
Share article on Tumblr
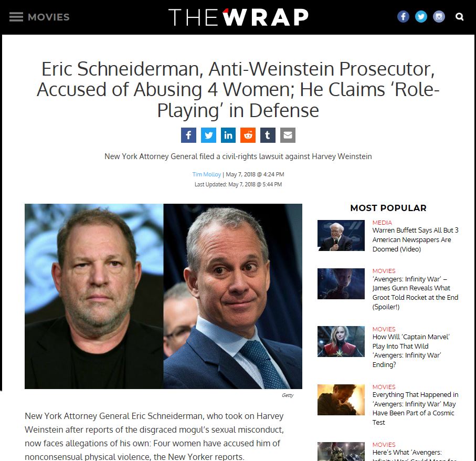(x=268, y=135)
